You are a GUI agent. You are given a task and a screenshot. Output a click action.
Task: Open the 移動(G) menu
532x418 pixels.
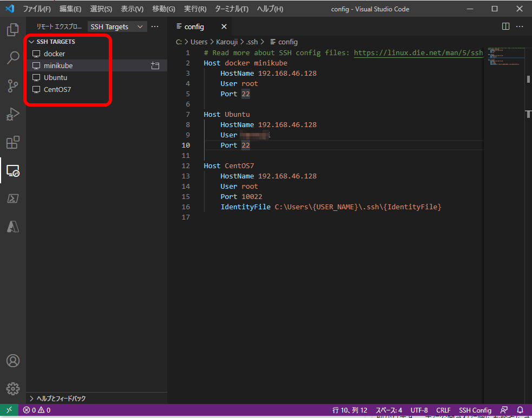coord(163,9)
